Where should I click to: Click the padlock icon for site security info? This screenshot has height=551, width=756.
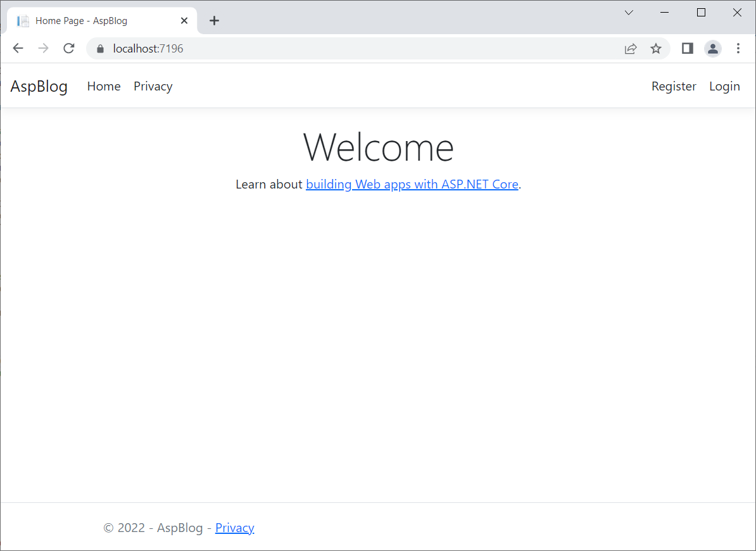coord(99,48)
